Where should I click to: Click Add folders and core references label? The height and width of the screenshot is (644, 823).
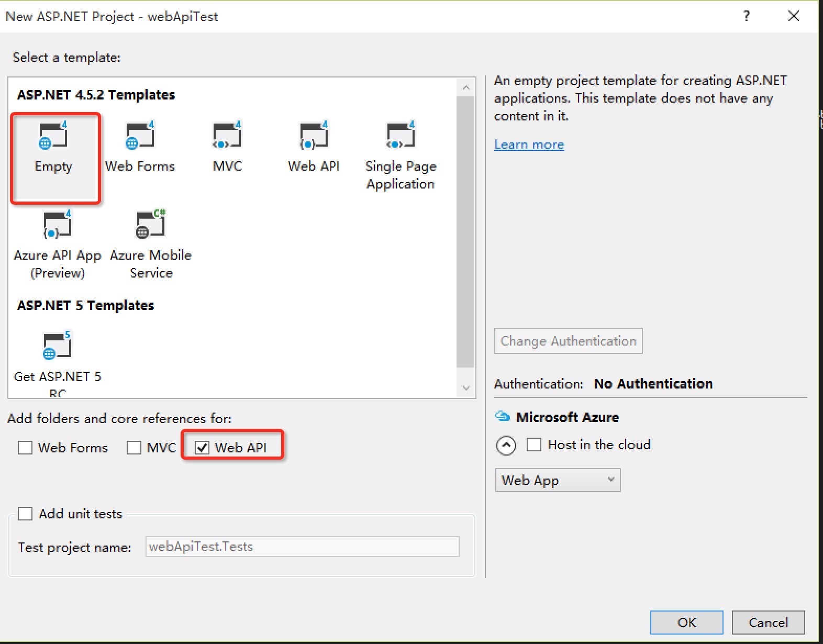click(119, 418)
